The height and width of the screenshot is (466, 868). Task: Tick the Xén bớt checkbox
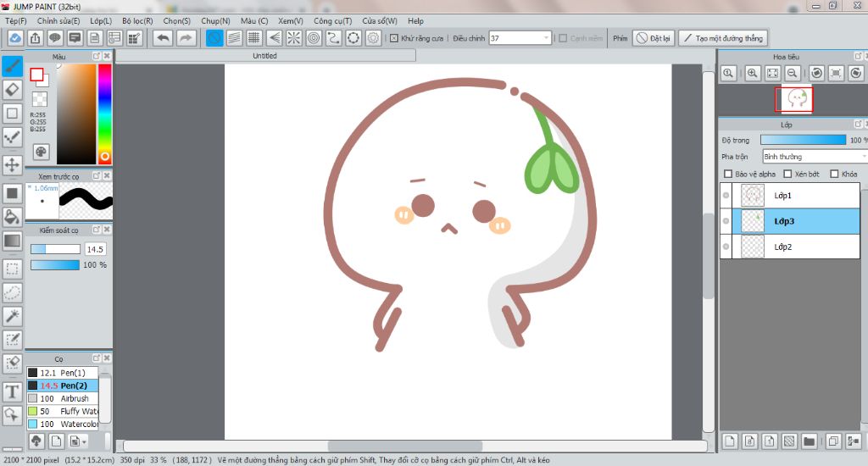click(788, 174)
